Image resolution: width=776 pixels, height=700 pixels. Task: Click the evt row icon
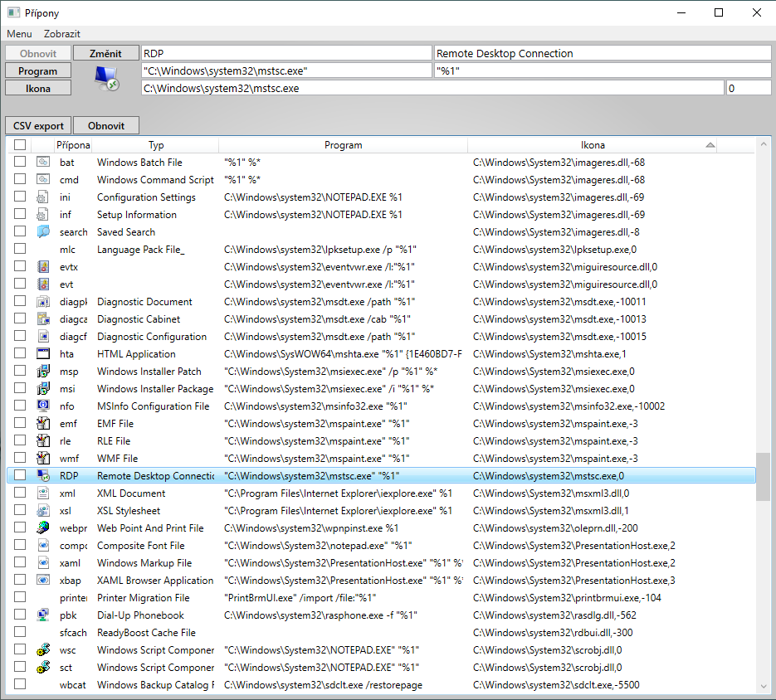coord(43,284)
